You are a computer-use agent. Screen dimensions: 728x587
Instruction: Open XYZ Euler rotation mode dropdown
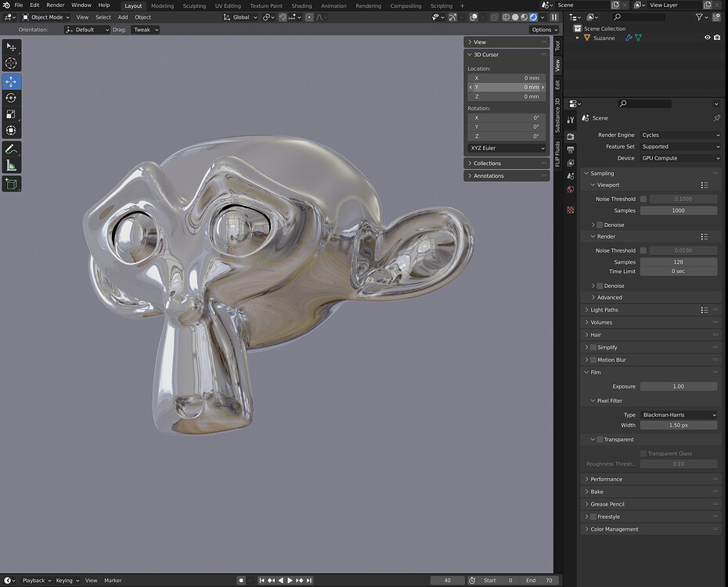[x=507, y=148]
